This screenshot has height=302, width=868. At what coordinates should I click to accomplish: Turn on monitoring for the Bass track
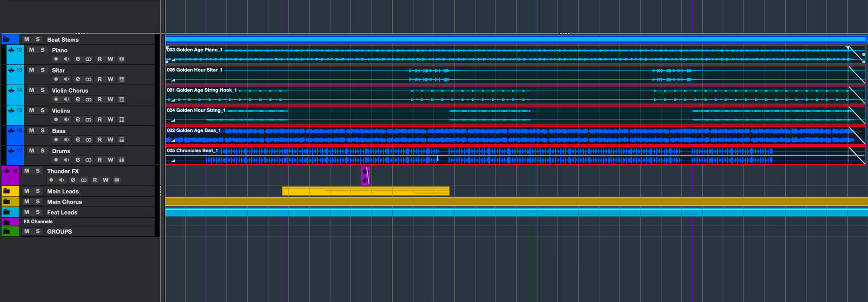click(67, 140)
